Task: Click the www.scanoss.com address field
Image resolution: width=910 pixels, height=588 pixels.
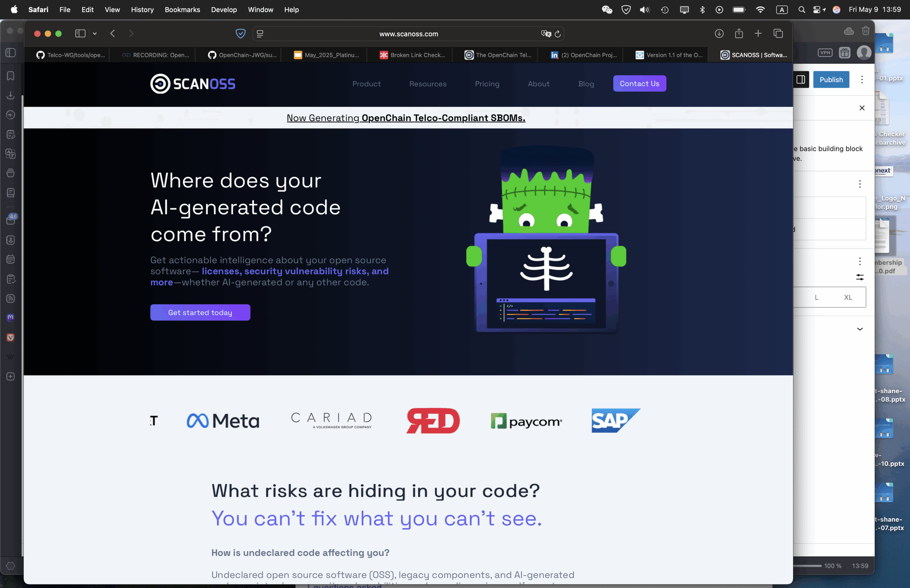Action: coord(408,34)
